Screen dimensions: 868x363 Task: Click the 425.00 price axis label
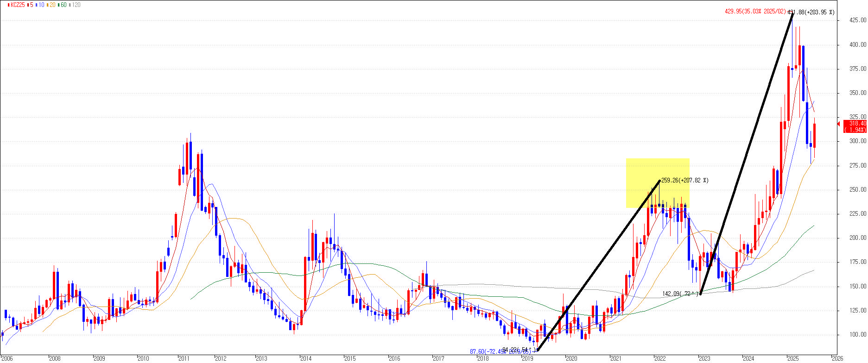(857, 20)
